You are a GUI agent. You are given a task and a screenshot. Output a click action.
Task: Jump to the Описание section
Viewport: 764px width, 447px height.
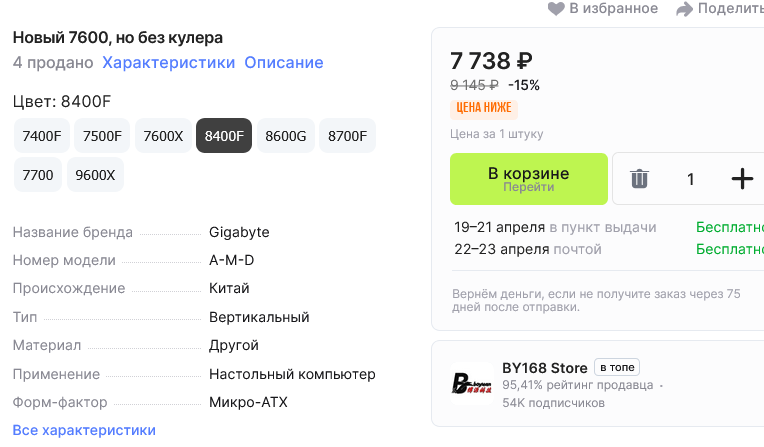coord(284,63)
